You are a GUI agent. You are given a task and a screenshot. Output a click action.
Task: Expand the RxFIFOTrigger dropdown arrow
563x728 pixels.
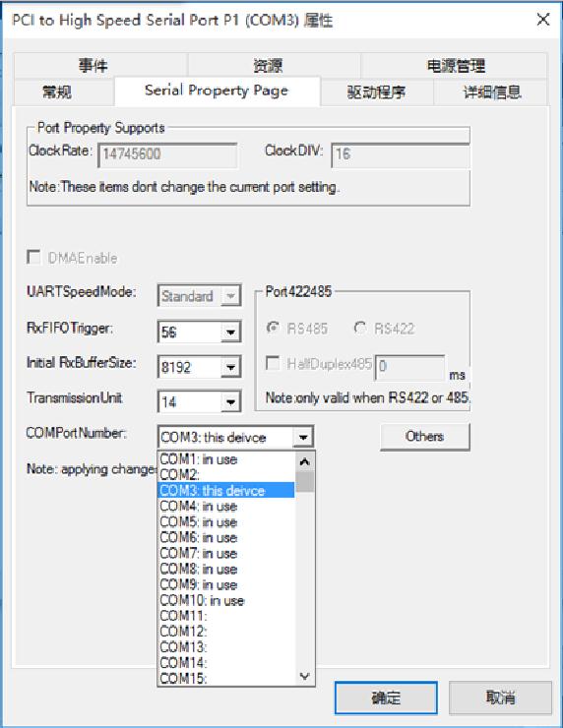(x=230, y=332)
